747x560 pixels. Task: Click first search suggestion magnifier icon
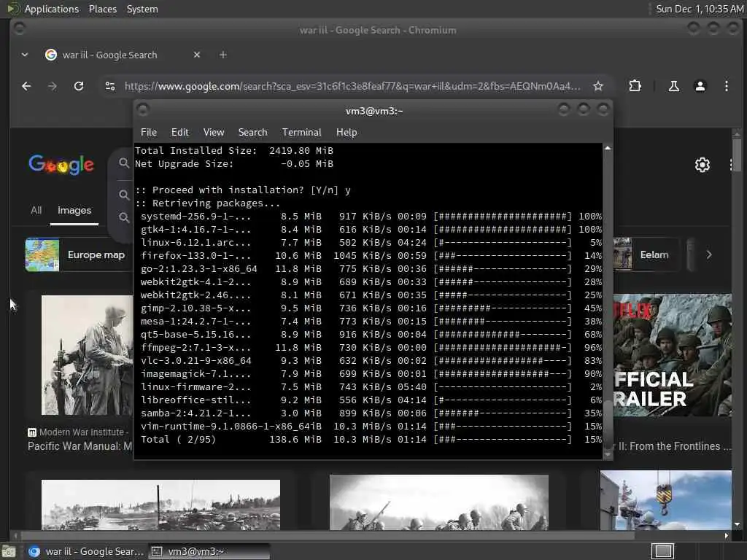click(124, 163)
